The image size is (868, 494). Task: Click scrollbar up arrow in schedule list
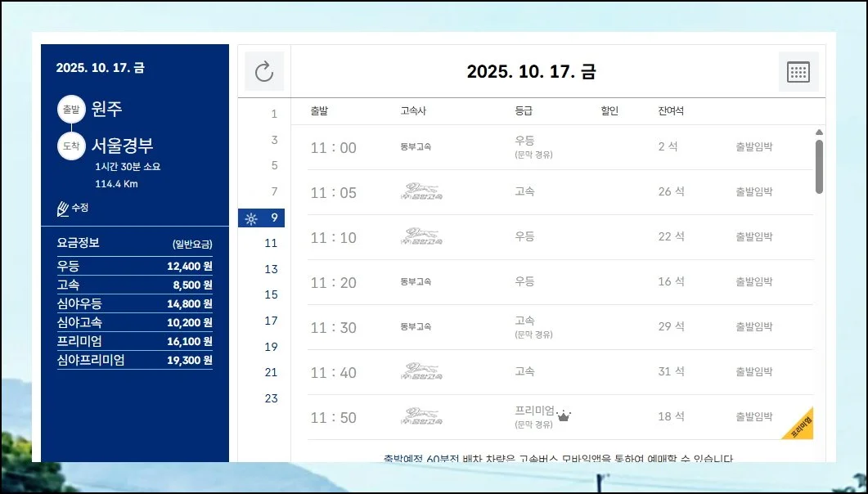tap(819, 132)
